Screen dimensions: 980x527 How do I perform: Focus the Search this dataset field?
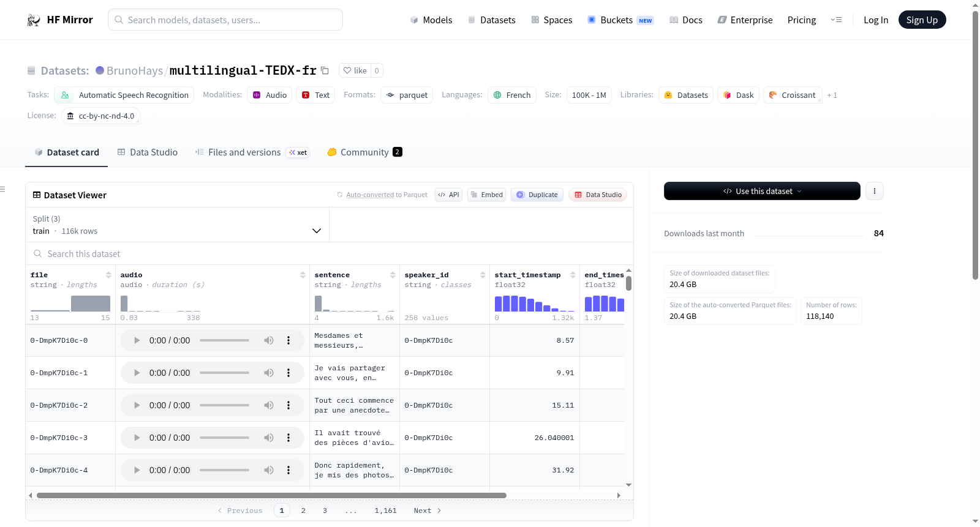pyautogui.click(x=330, y=253)
